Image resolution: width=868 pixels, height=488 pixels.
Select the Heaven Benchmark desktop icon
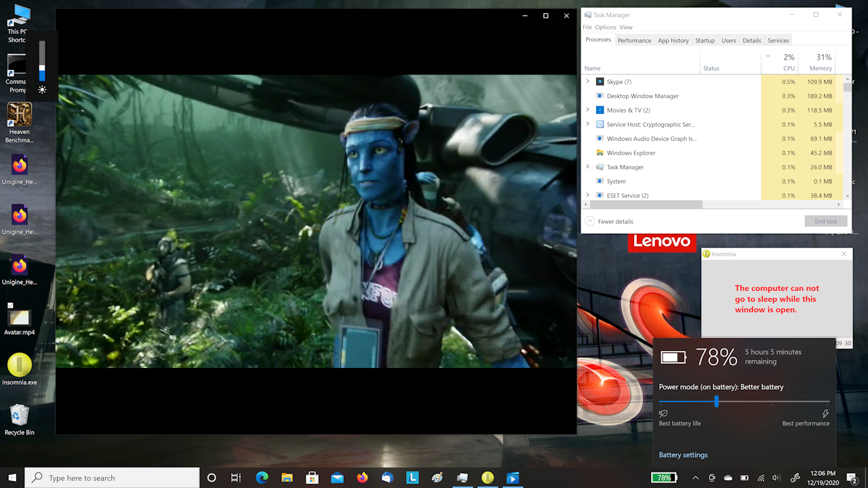(x=20, y=123)
